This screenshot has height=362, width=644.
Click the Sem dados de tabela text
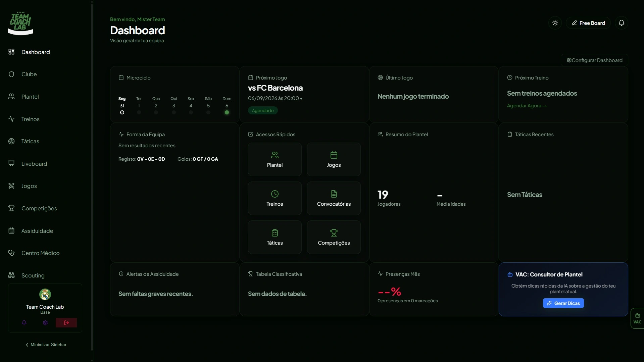tap(277, 294)
